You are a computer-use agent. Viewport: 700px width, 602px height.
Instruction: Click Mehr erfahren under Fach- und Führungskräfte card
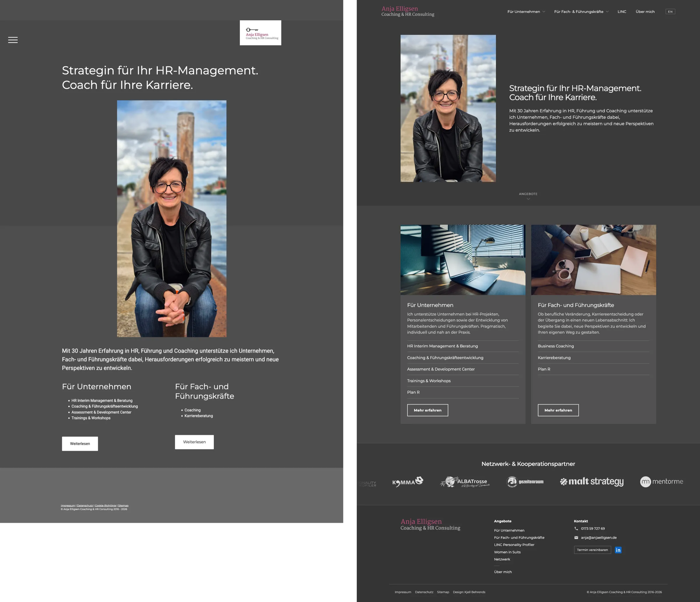(x=558, y=410)
